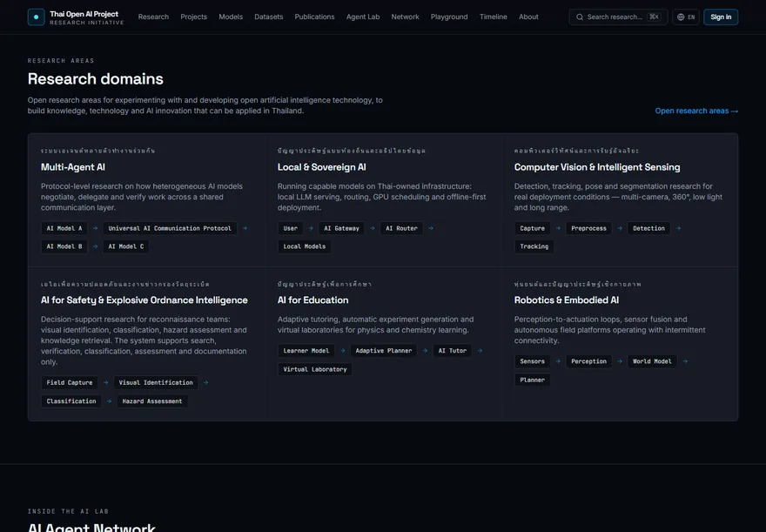
Task: Select the AI Model A chip
Action: (64, 228)
